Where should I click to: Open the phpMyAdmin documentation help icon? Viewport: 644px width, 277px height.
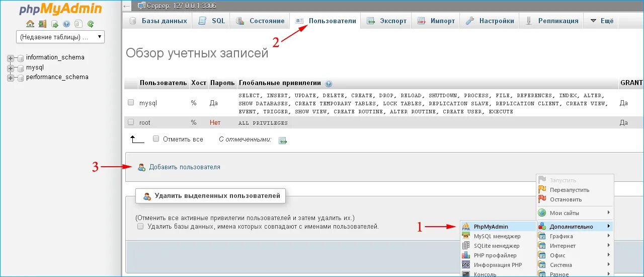pyautogui.click(x=66, y=24)
